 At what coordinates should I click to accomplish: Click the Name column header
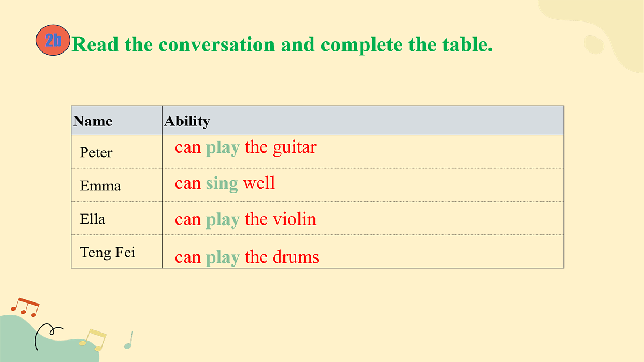click(117, 121)
